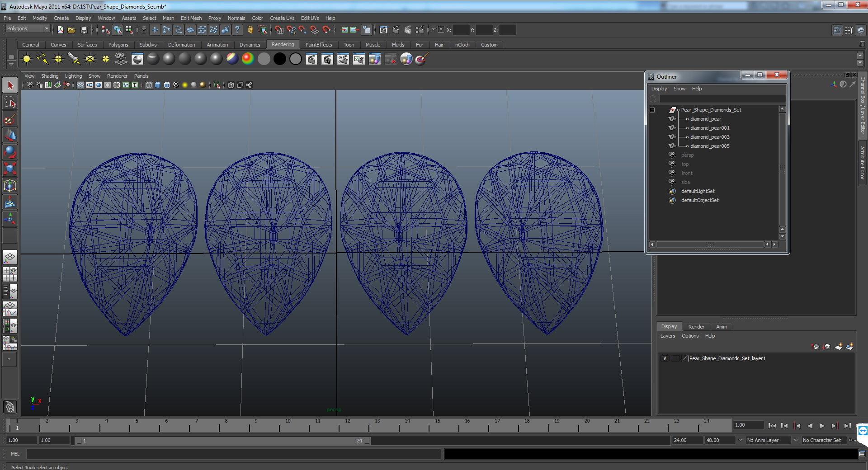Toggle smooth shade all in viewport
Screen dimensions: 868x470
(x=158, y=85)
